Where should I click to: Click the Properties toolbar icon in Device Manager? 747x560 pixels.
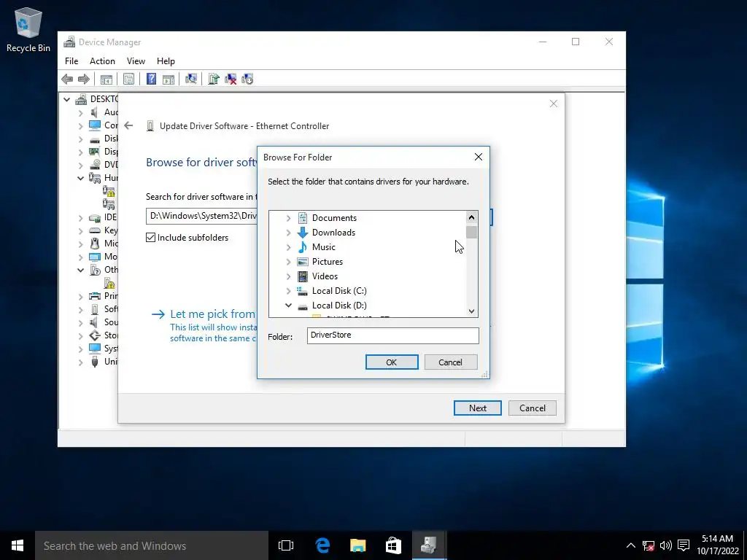coord(128,79)
